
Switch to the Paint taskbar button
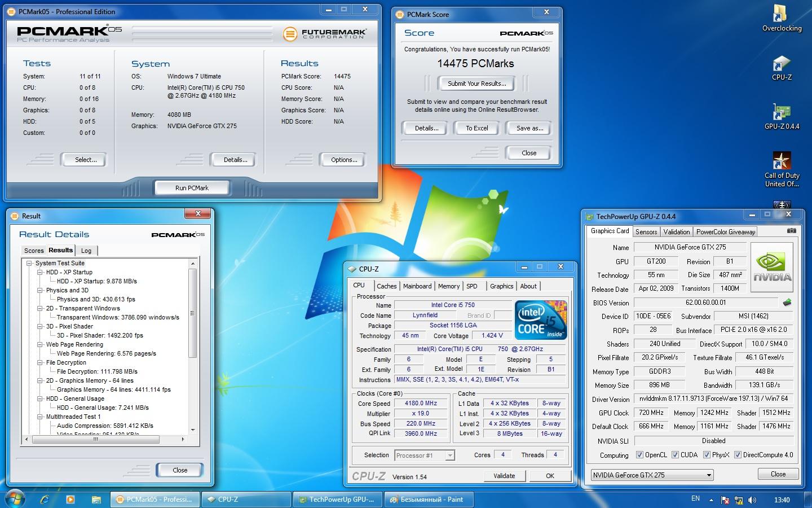[429, 500]
